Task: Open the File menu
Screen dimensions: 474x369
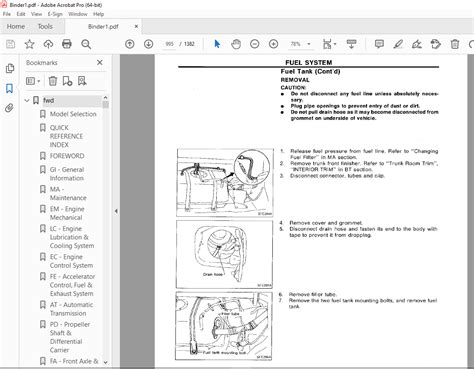Action: click(7, 14)
